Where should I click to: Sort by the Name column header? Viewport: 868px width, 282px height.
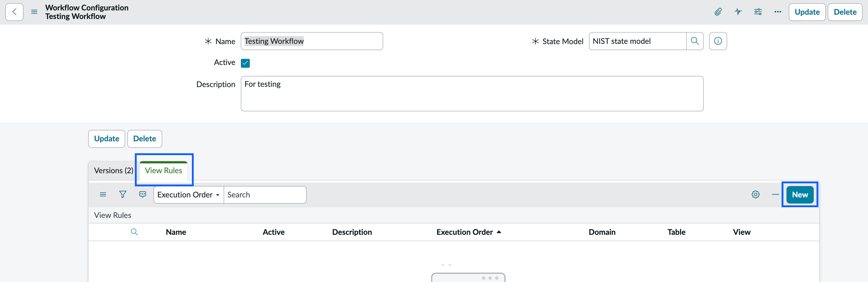176,232
